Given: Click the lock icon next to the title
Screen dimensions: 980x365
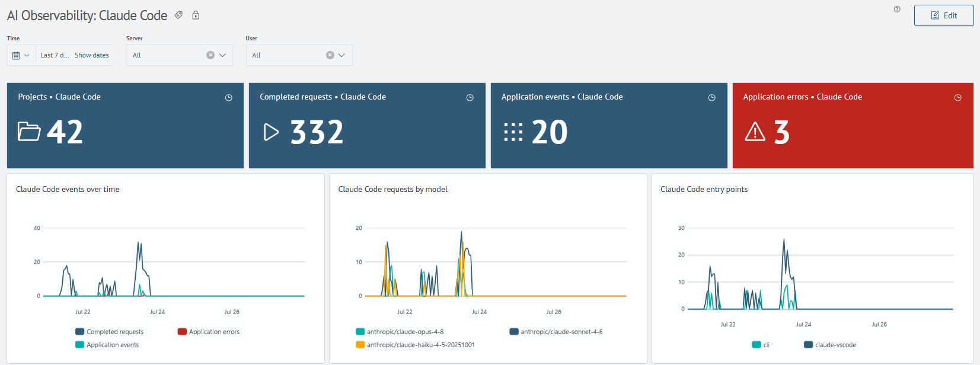Looking at the screenshot, I should coord(196,15).
